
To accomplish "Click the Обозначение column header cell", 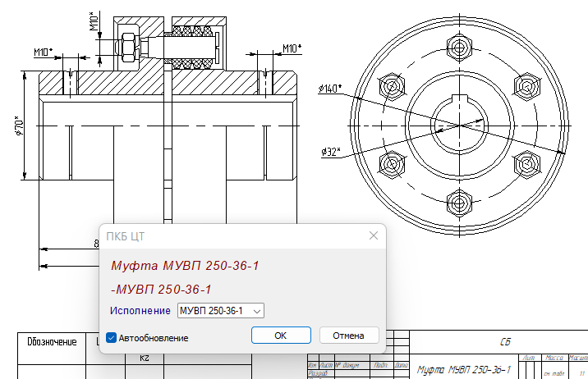I will [51, 342].
